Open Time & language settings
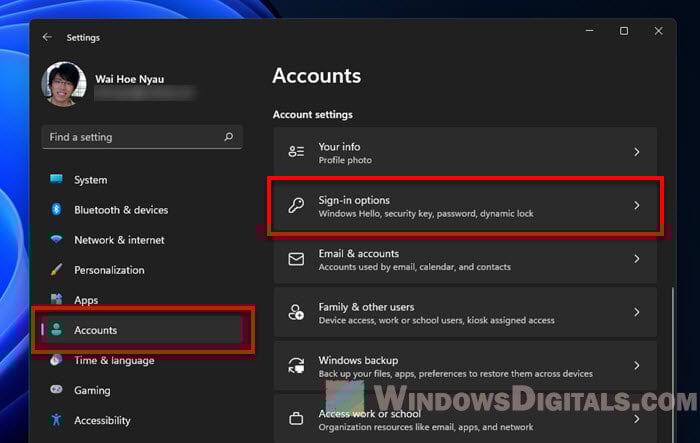Screen dimensions: 700x443 click(142, 360)
